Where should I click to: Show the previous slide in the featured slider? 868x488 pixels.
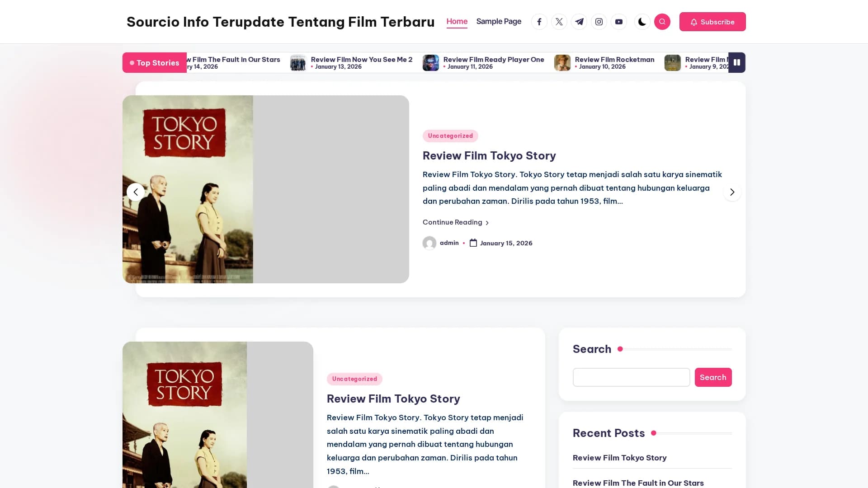pyautogui.click(x=136, y=192)
